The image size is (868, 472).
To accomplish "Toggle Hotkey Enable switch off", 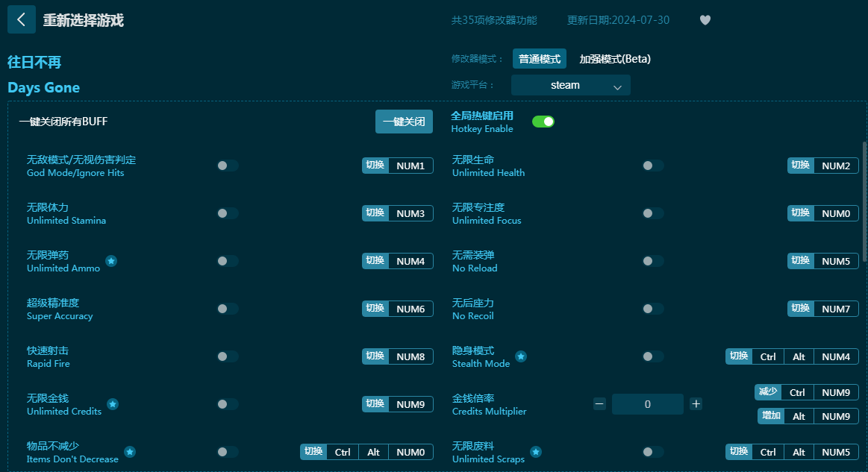I will click(x=543, y=122).
